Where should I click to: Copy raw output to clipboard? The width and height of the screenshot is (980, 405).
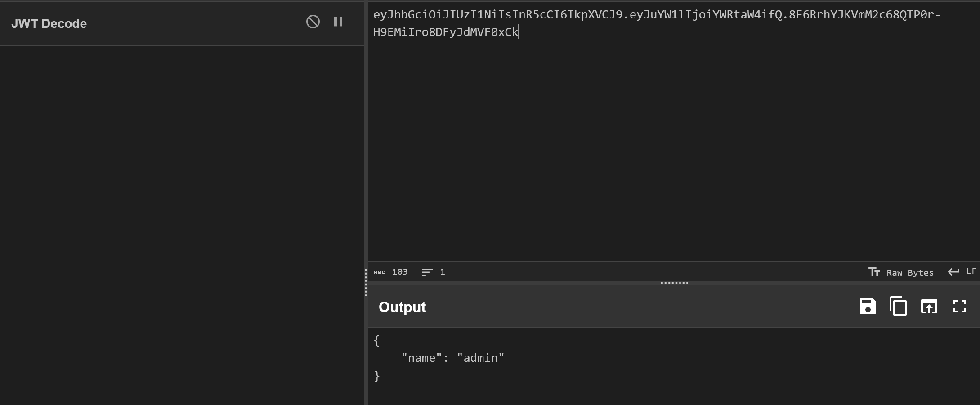point(898,307)
